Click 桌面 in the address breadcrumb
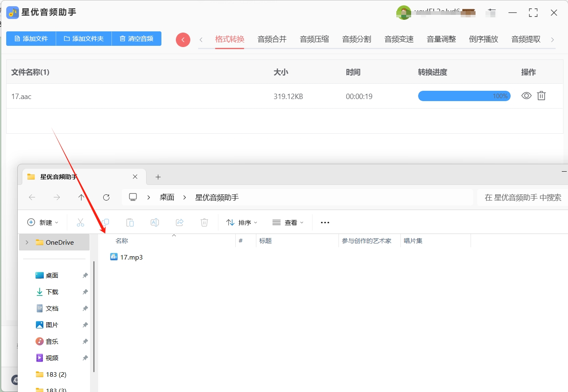The height and width of the screenshot is (392, 568). [x=167, y=197]
